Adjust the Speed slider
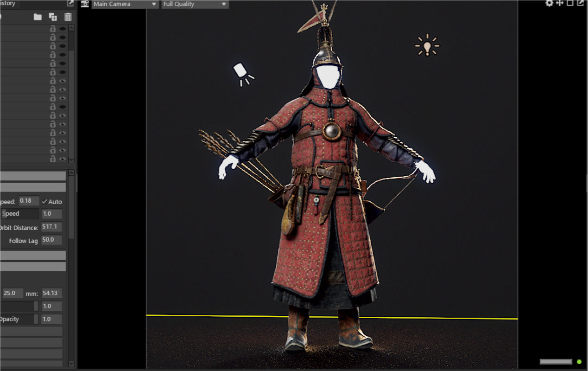The height and width of the screenshot is (371, 588). [20, 214]
